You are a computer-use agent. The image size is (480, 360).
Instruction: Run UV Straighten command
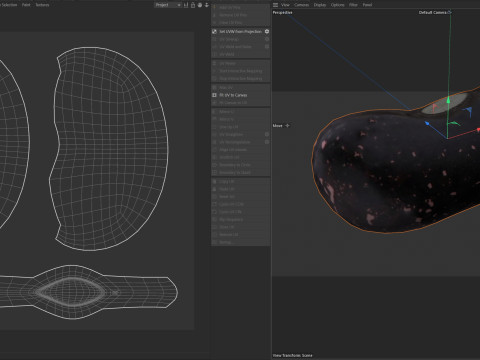(237, 134)
